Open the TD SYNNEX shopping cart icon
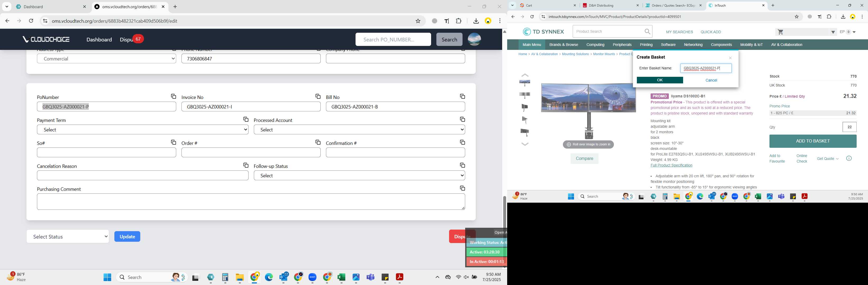Screen dimensions: 868x285 pyautogui.click(x=780, y=32)
